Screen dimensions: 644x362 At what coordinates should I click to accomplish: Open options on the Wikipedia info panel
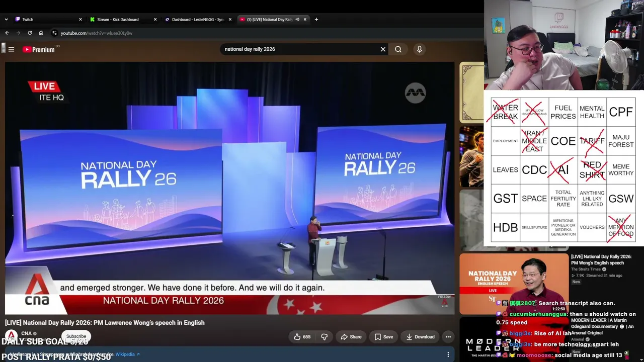pyautogui.click(x=448, y=354)
